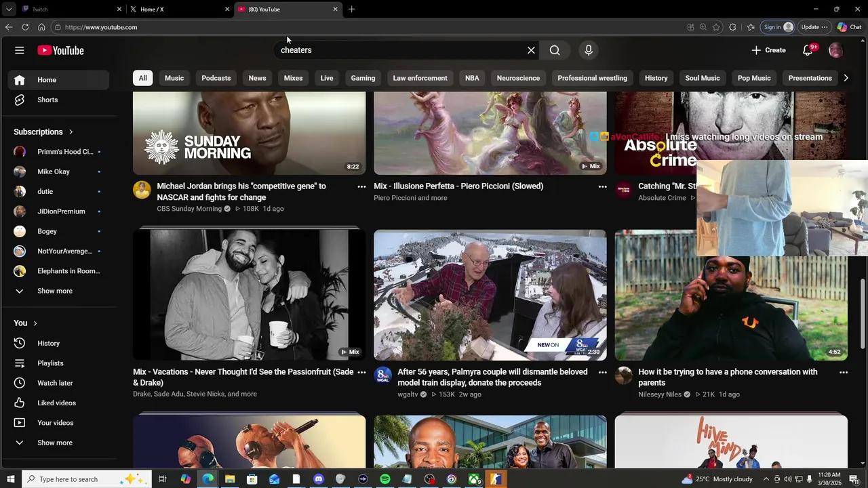This screenshot has height=488, width=868.
Task: Open the YouTube hamburger guide menu
Action: pyautogui.click(x=20, y=50)
